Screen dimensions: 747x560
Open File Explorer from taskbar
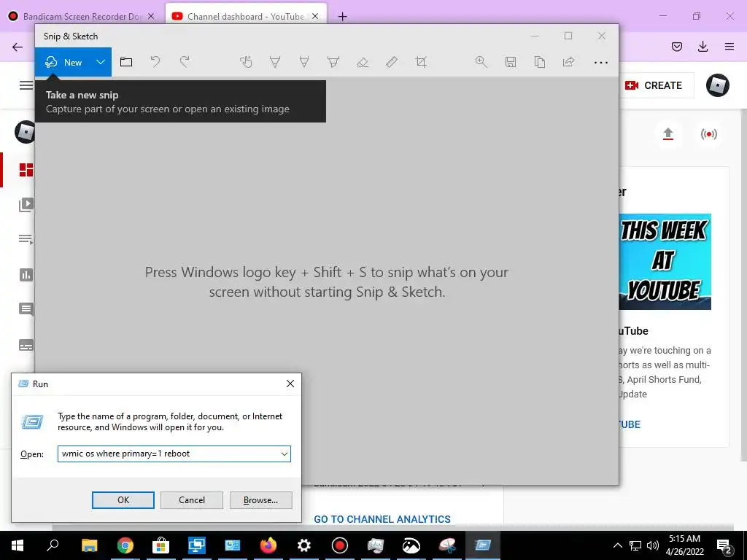point(89,545)
